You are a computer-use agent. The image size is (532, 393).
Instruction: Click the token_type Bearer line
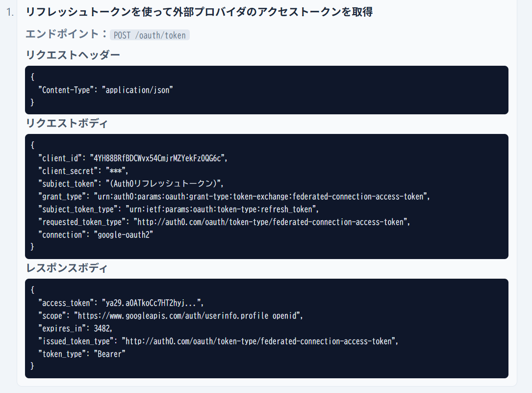[x=82, y=354]
